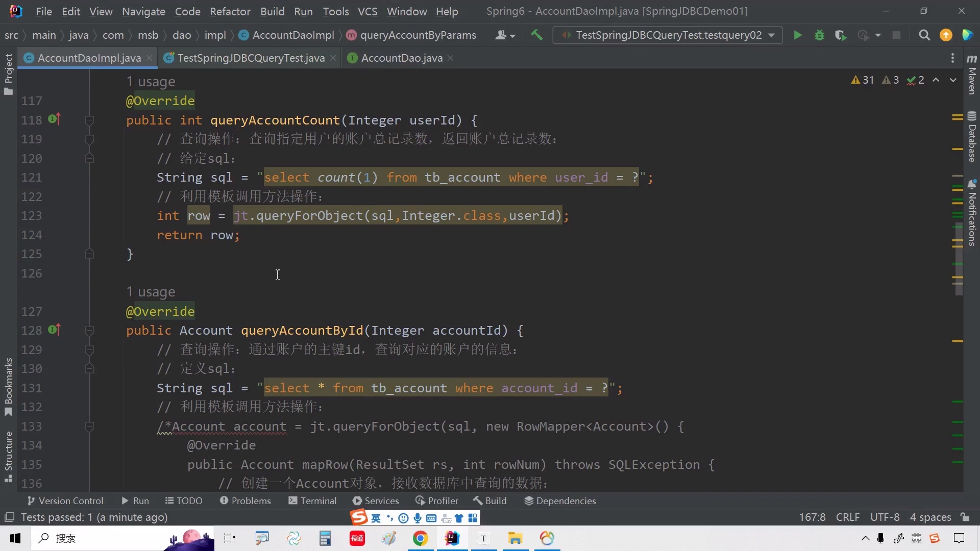Switch to the TestSpringJDBCQueryTest.java tab
Viewport: 980px width, 551px height.
click(x=251, y=58)
